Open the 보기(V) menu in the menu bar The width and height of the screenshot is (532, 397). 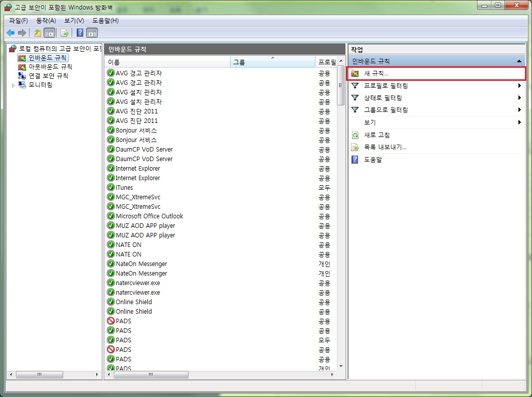tap(74, 21)
